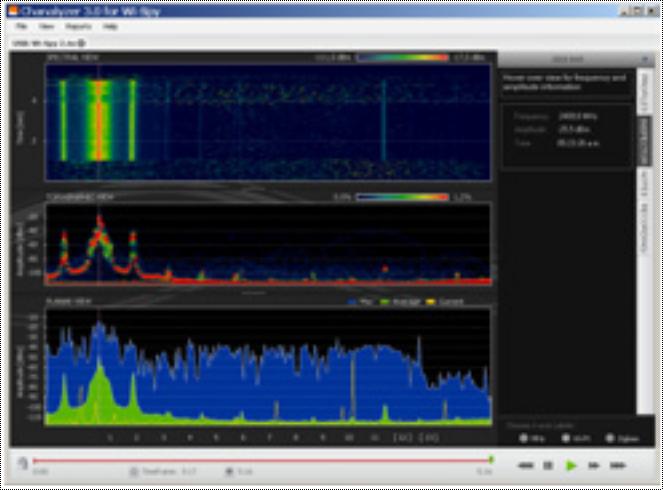Select the MHz axis label option
The width and height of the screenshot is (663, 490).
pos(524,437)
